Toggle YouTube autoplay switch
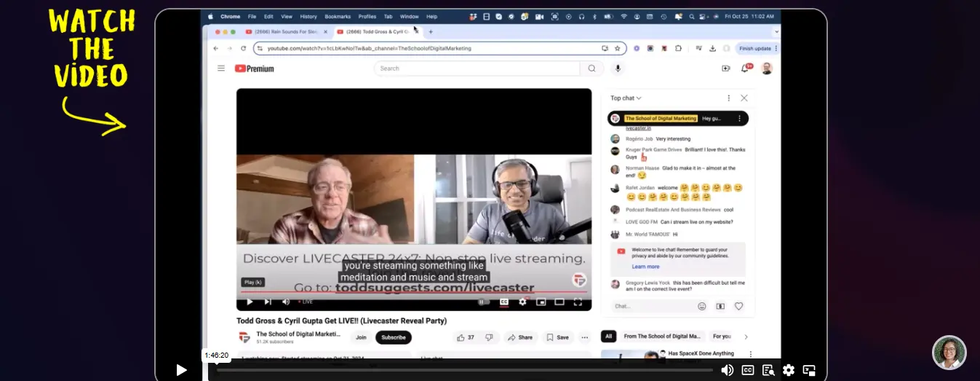Screen dimensions: 980x381 [x=484, y=302]
